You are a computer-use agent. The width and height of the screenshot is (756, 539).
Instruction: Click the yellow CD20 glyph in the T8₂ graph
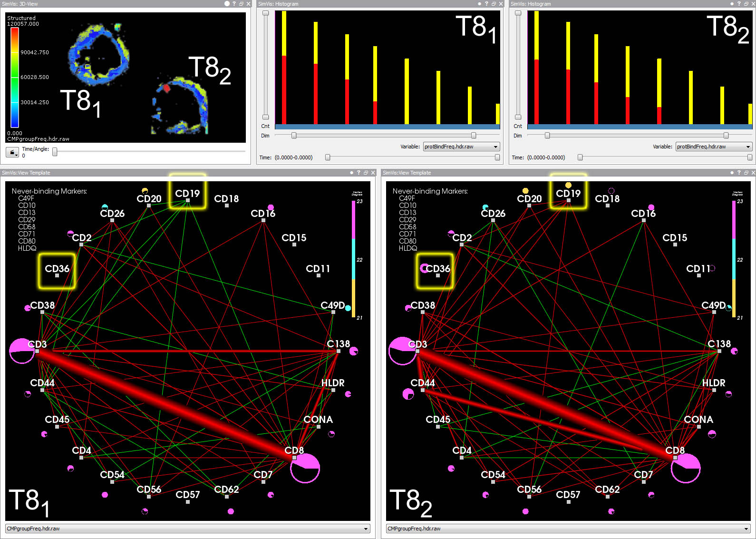pos(525,191)
